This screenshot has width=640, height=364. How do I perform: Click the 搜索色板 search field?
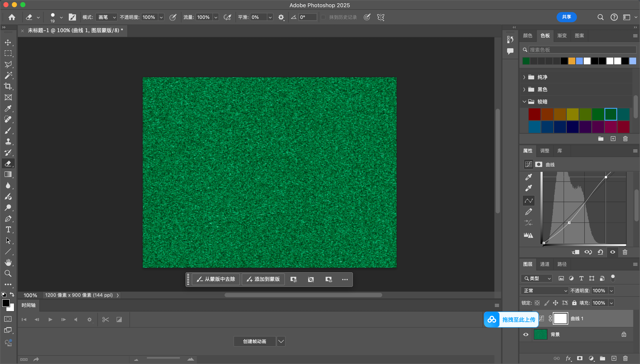click(x=582, y=50)
